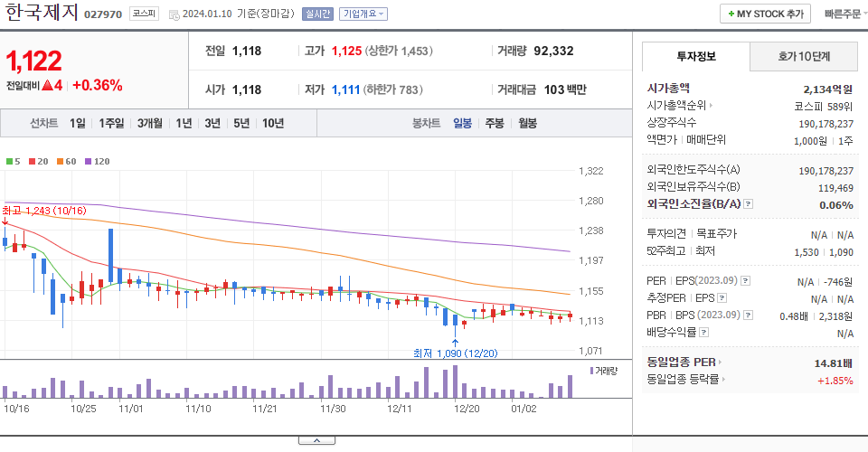Image resolution: width=868 pixels, height=452 pixels.
Task: Click the 외국인소진율 value 0.06%
Action: (x=835, y=205)
